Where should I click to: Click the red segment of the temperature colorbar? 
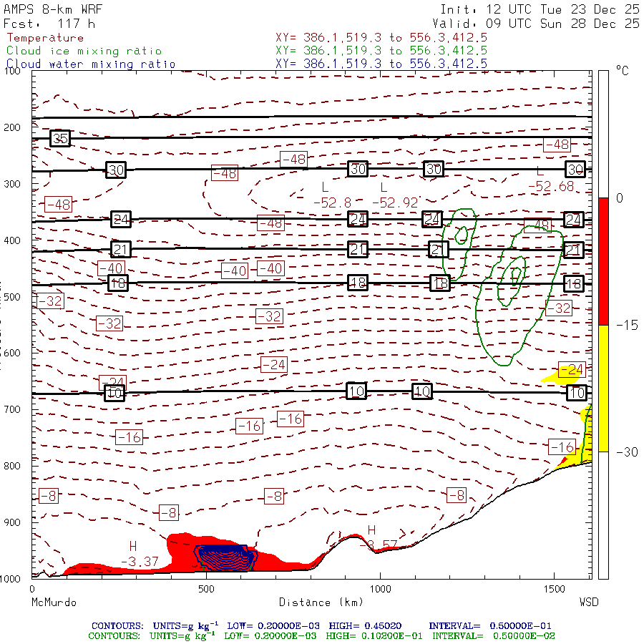(x=603, y=261)
